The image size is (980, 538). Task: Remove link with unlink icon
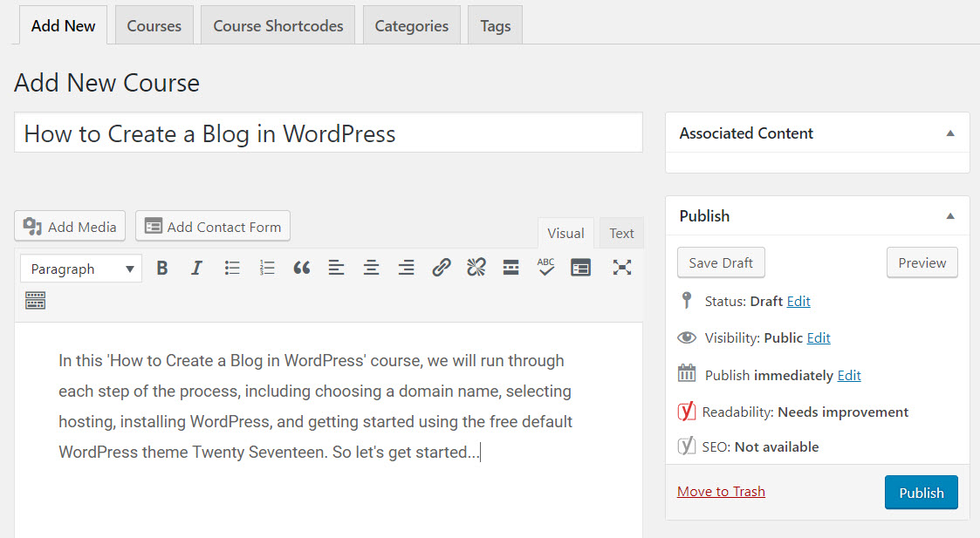pyautogui.click(x=476, y=268)
